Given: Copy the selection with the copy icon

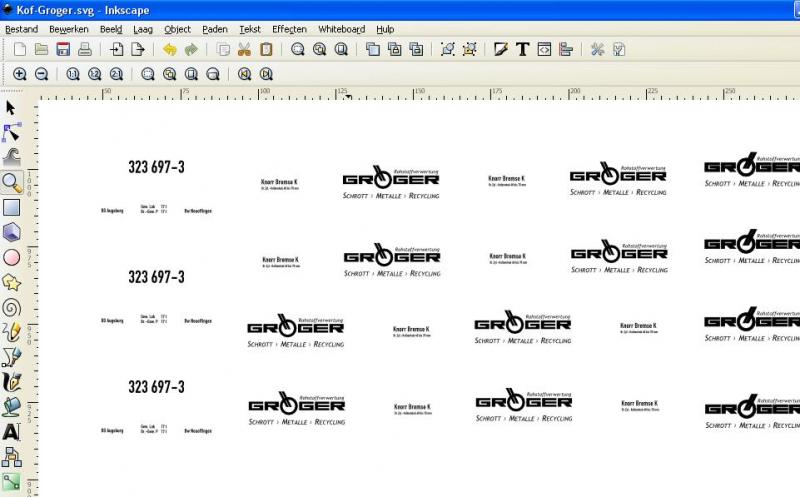Looking at the screenshot, I should (x=223, y=49).
